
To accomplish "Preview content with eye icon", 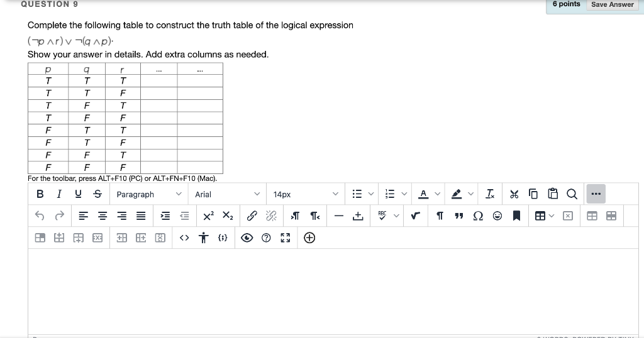I will tap(247, 238).
